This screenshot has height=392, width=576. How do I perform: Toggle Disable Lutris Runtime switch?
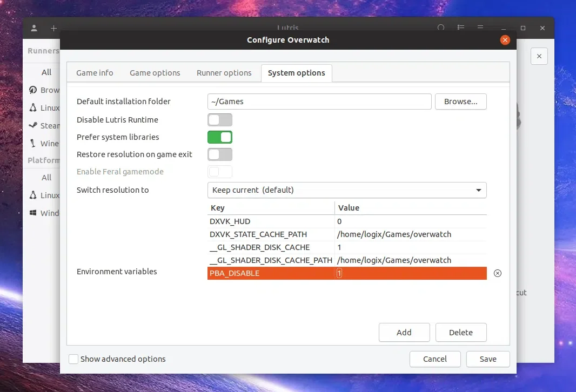click(x=220, y=120)
